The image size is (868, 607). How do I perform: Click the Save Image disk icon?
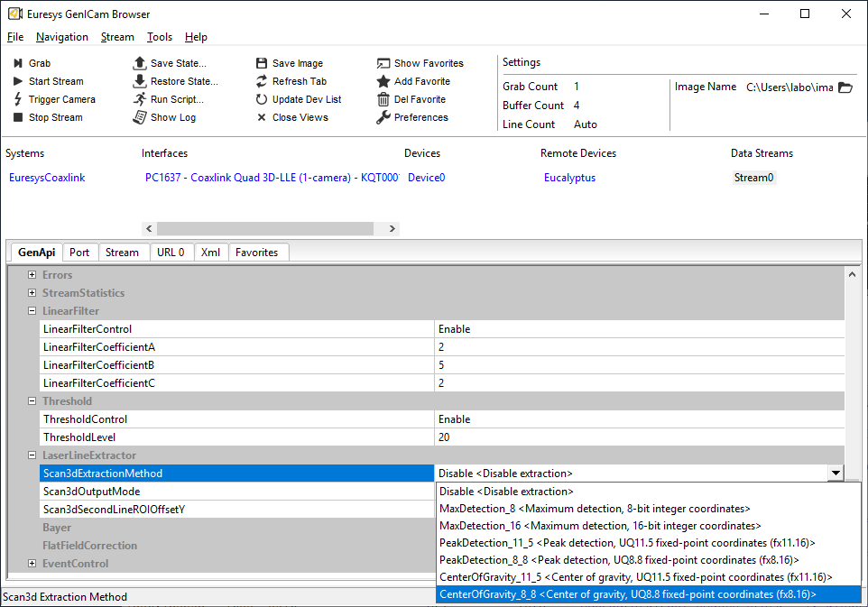(x=262, y=63)
